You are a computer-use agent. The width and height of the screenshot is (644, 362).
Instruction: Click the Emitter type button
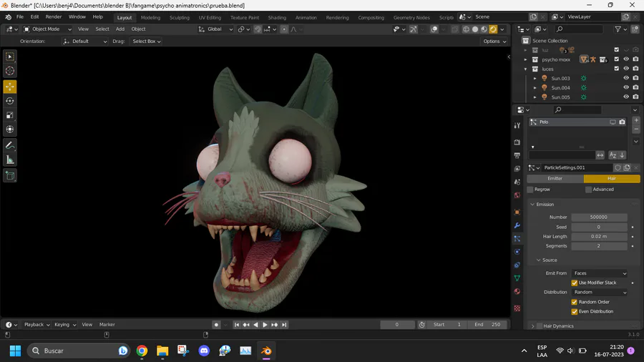tap(555, 179)
